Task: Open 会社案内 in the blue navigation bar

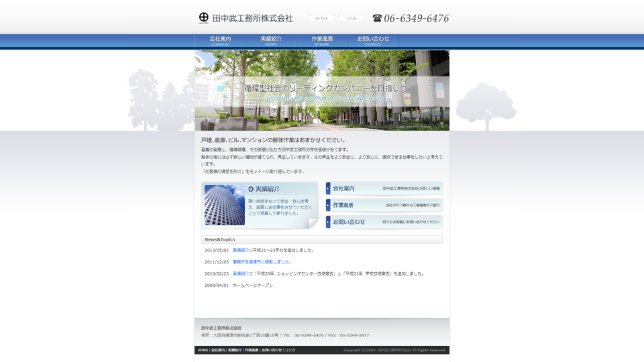Action: [x=220, y=41]
